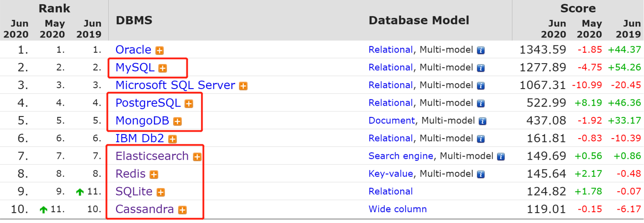
Task: Open the Oracle DBMS link
Action: pos(133,50)
